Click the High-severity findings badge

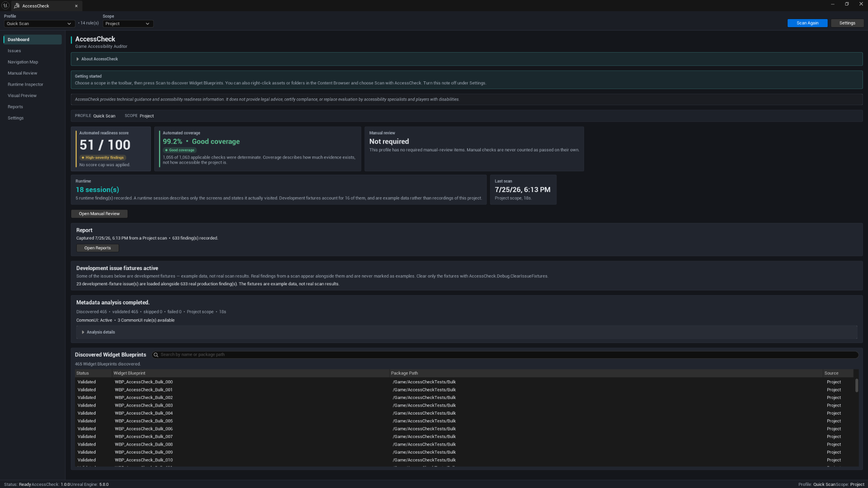103,158
